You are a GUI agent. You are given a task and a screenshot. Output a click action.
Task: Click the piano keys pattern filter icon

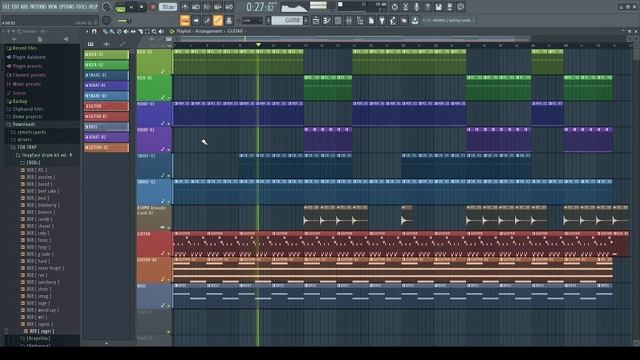point(91,44)
